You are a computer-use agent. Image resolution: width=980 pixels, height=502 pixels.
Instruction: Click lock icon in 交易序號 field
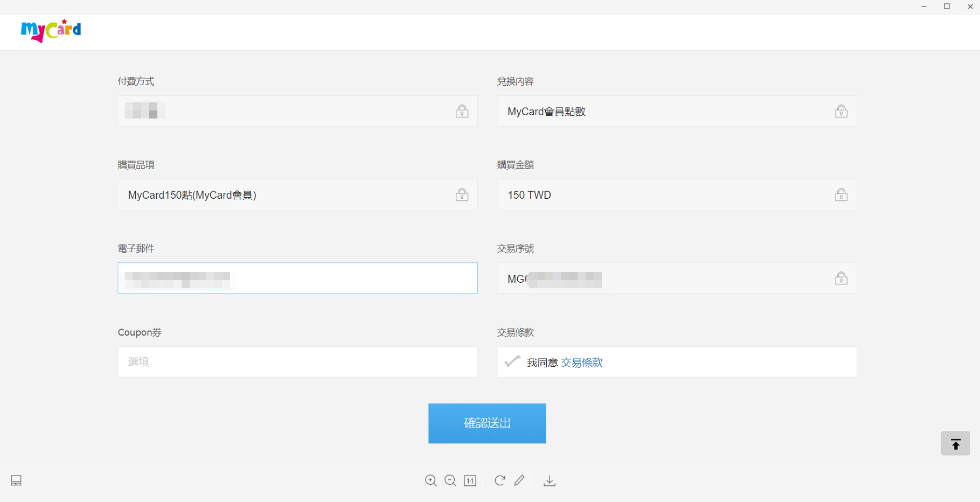pyautogui.click(x=841, y=278)
